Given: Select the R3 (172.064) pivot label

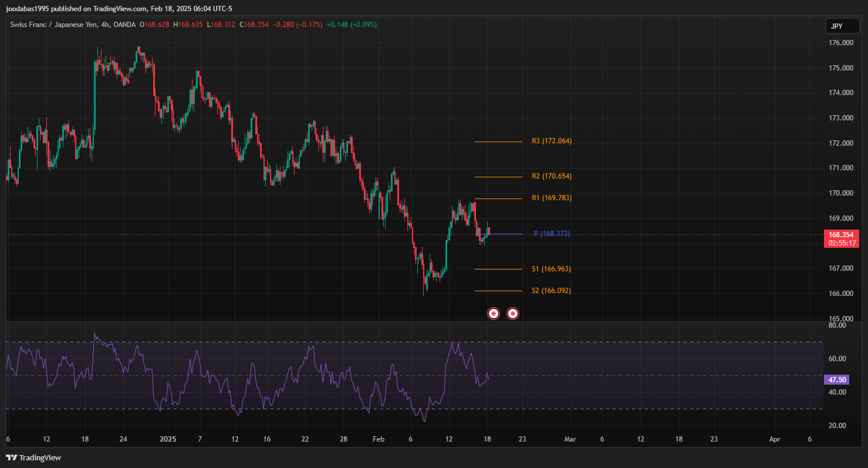Looking at the screenshot, I should point(551,141).
